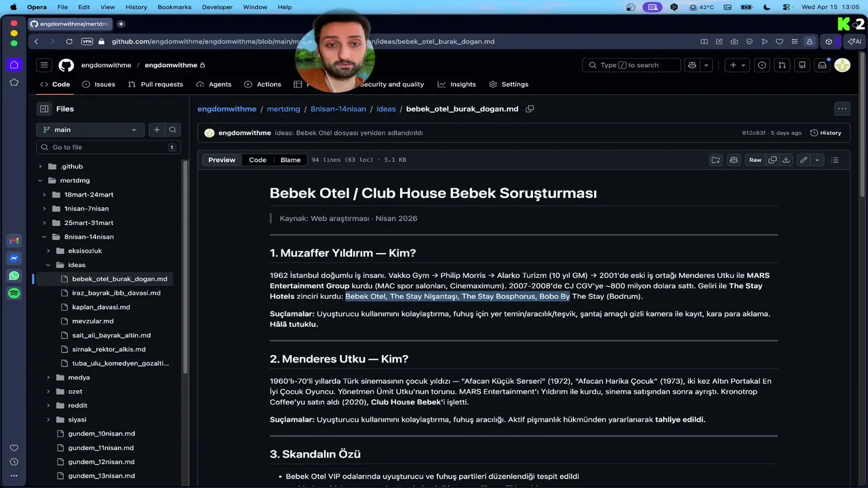Open the create new plus dropdown
Image resolution: width=868 pixels, height=488 pixels.
(x=737, y=65)
